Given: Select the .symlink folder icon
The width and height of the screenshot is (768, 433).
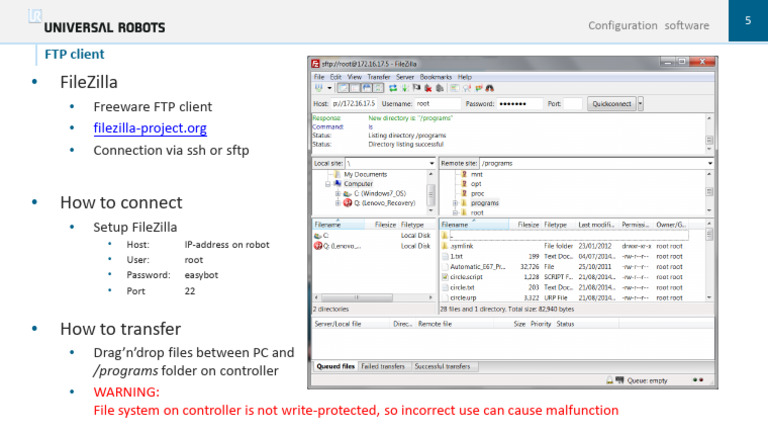Looking at the screenshot, I should (x=445, y=246).
